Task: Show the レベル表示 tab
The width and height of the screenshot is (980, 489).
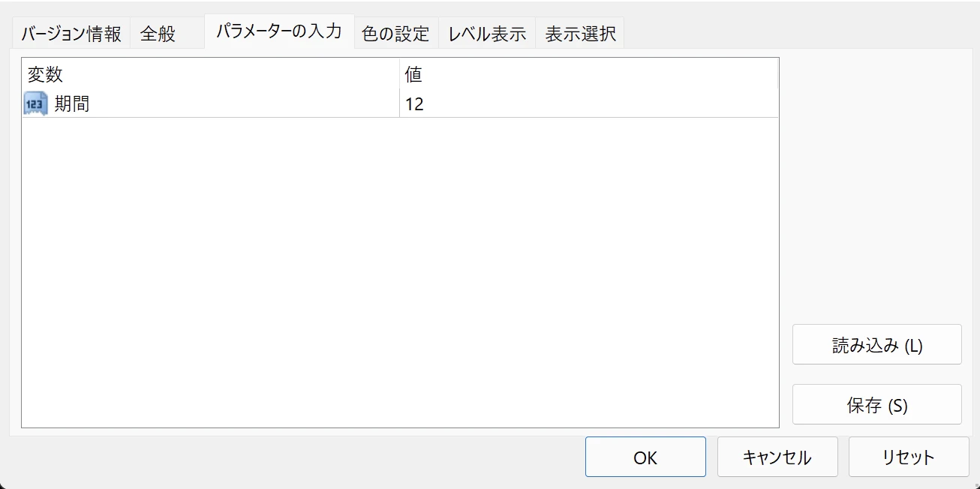Action: 487,34
